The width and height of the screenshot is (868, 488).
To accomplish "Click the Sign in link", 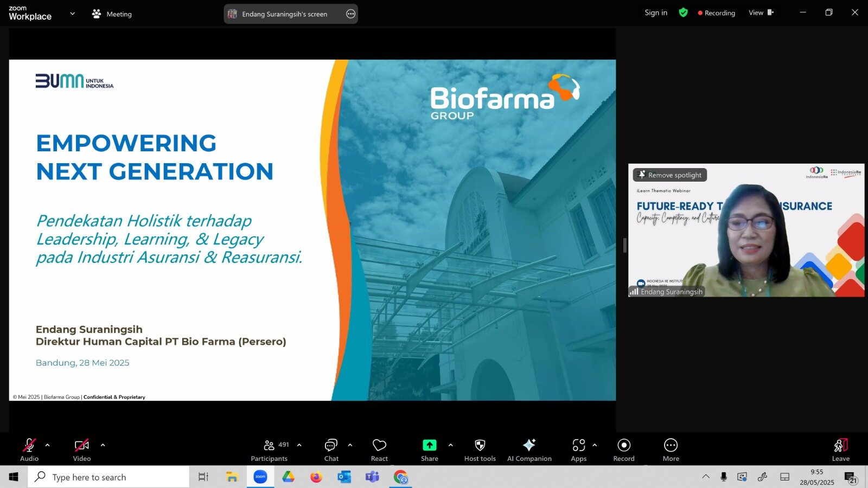I will click(x=656, y=13).
